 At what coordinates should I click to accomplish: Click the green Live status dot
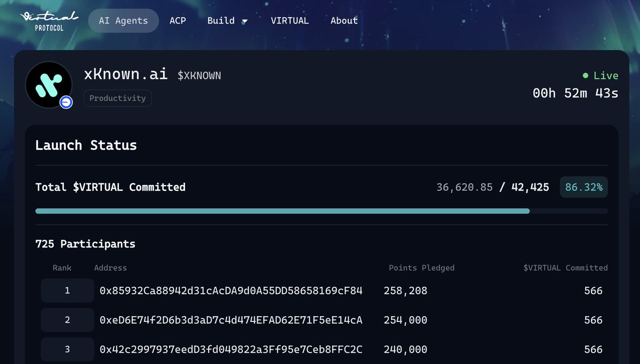[x=585, y=75]
